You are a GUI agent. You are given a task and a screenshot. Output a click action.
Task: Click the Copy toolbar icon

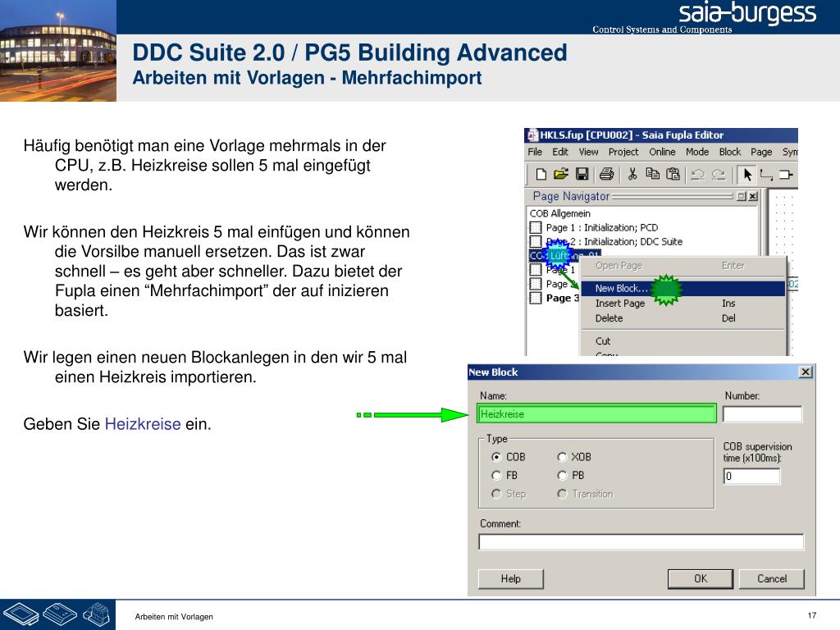tap(652, 174)
